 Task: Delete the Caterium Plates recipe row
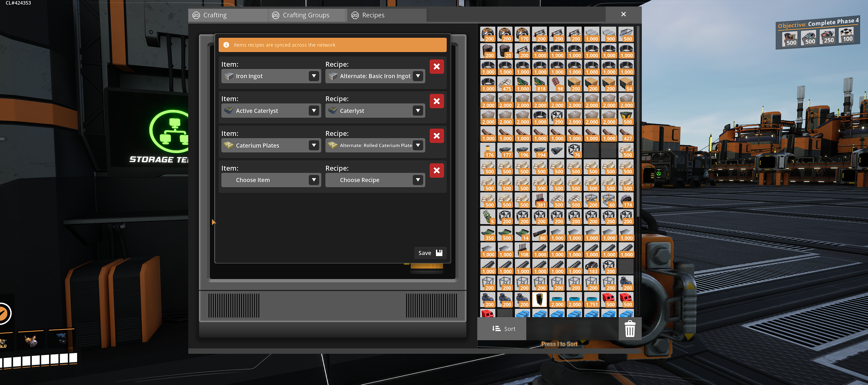tap(437, 136)
